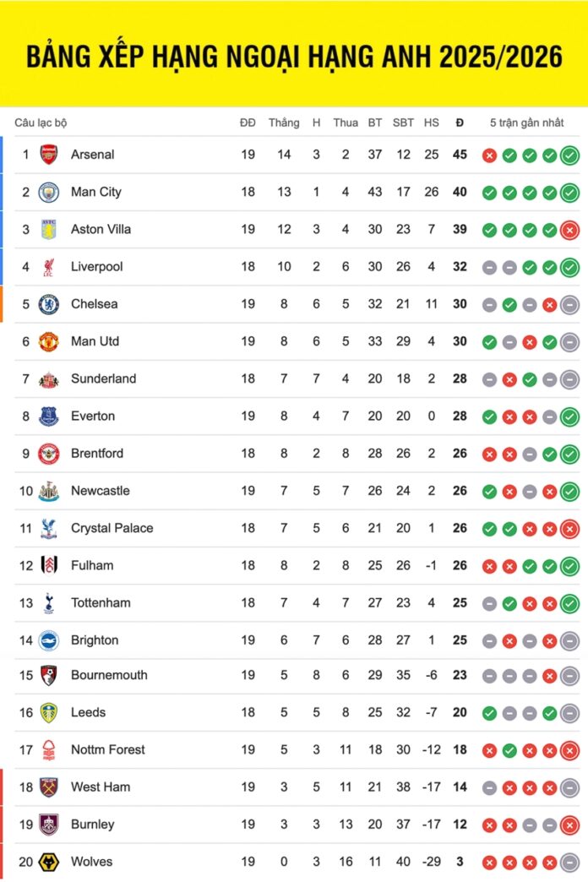The image size is (588, 882).
Task: Click the 5 trận gần nhất header
Action: click(526, 122)
